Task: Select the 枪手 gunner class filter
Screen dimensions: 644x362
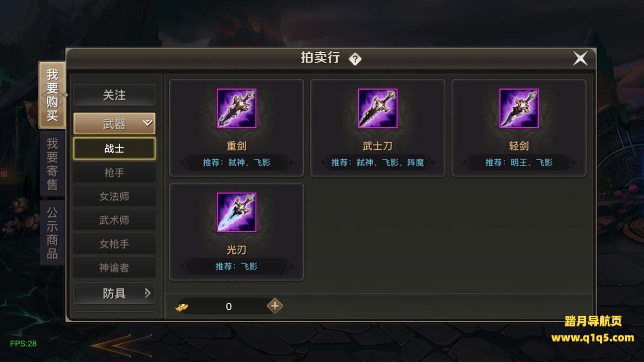Action: pos(115,172)
